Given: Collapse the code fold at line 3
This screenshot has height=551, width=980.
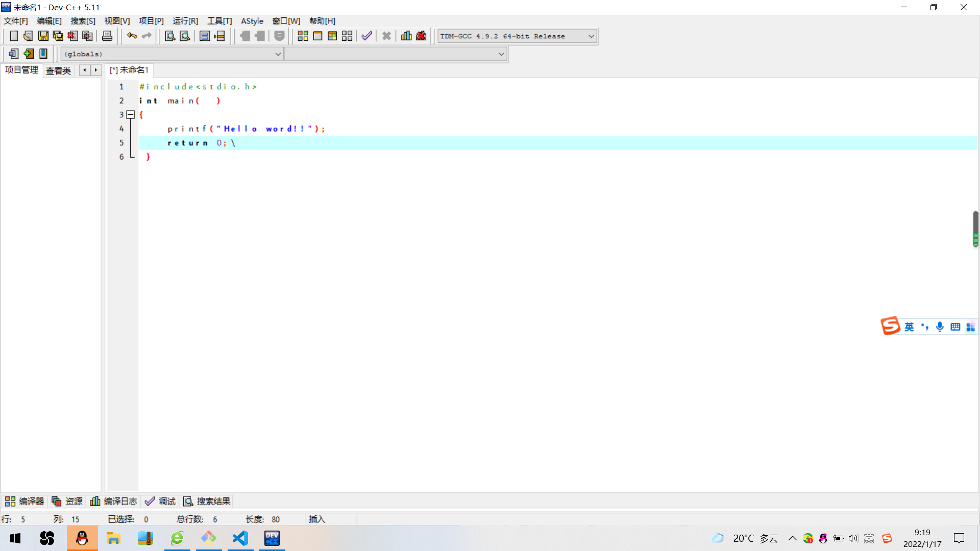Looking at the screenshot, I should pyautogui.click(x=131, y=115).
